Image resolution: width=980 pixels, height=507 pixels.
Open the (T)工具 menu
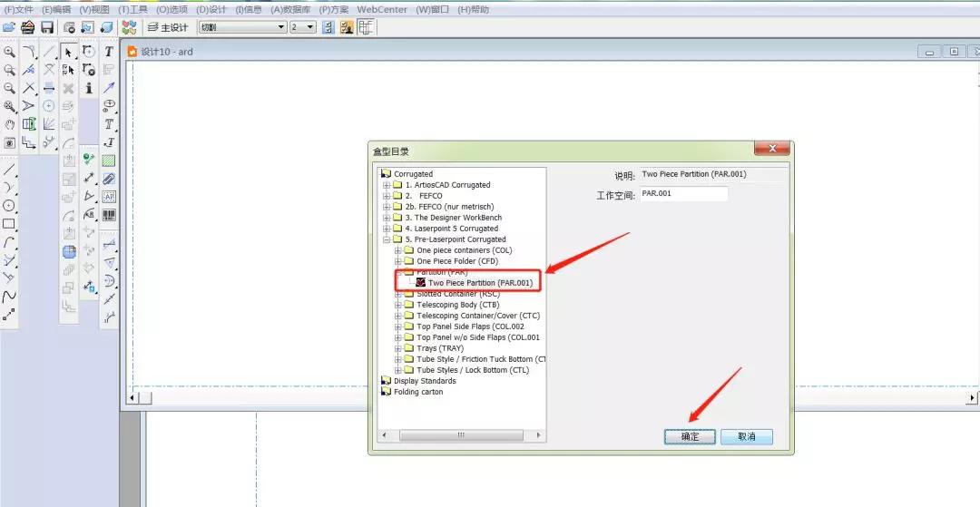point(132,9)
